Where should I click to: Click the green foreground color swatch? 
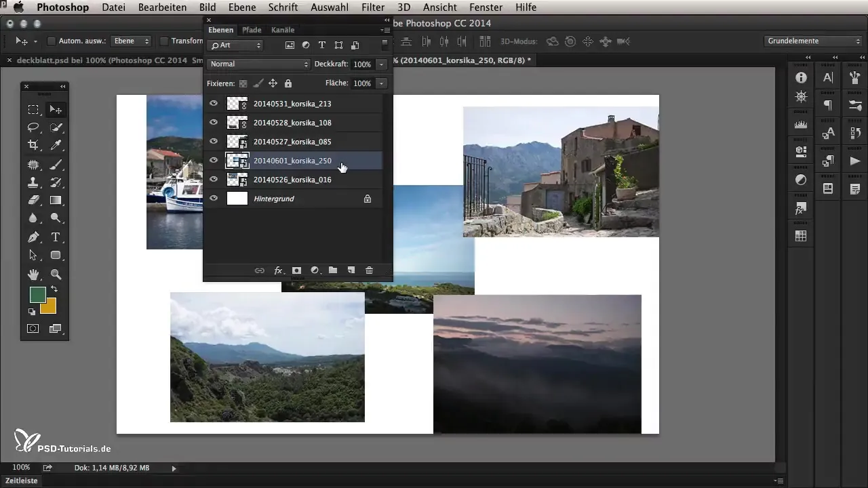pyautogui.click(x=37, y=295)
